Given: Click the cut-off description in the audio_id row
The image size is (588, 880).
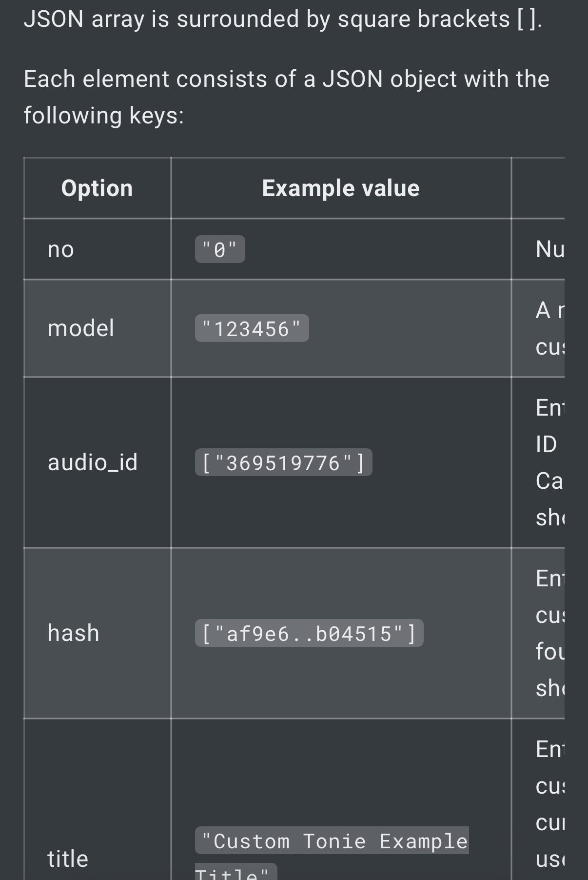Looking at the screenshot, I should pos(549,462).
